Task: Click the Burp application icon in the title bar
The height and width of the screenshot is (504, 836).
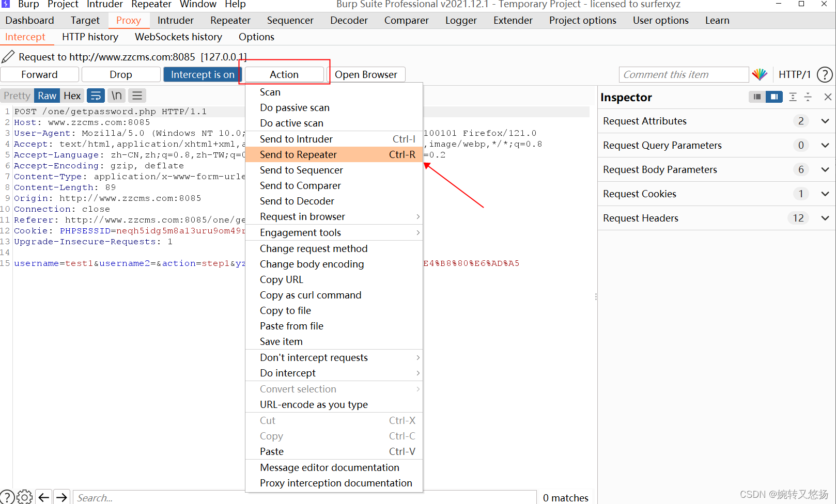Action: pos(6,4)
